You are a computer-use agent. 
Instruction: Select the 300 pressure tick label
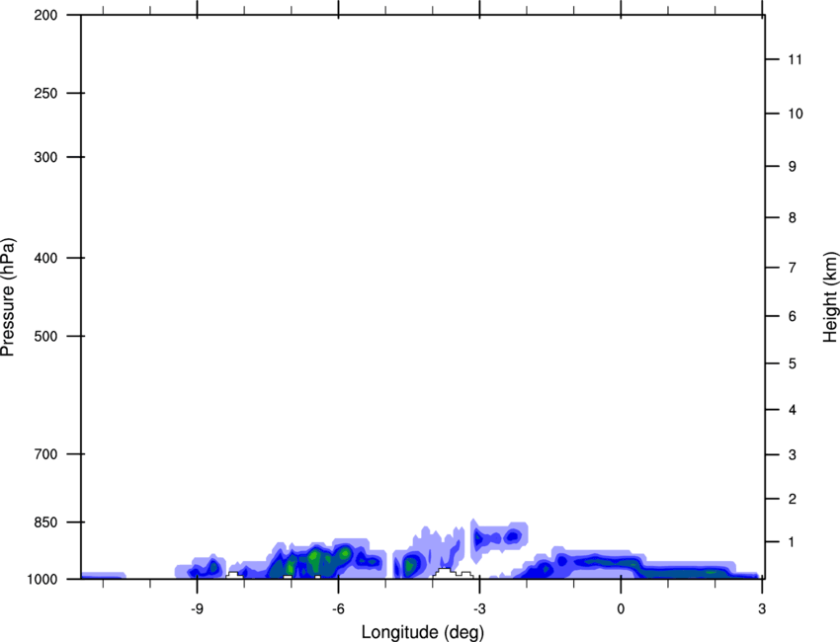(x=45, y=157)
